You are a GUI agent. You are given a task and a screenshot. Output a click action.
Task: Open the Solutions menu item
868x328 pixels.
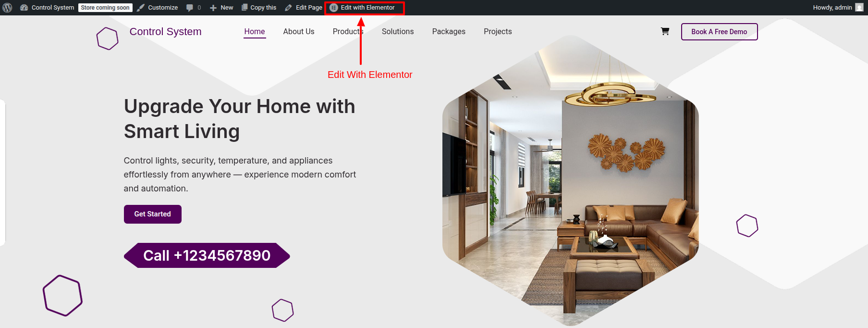398,32
